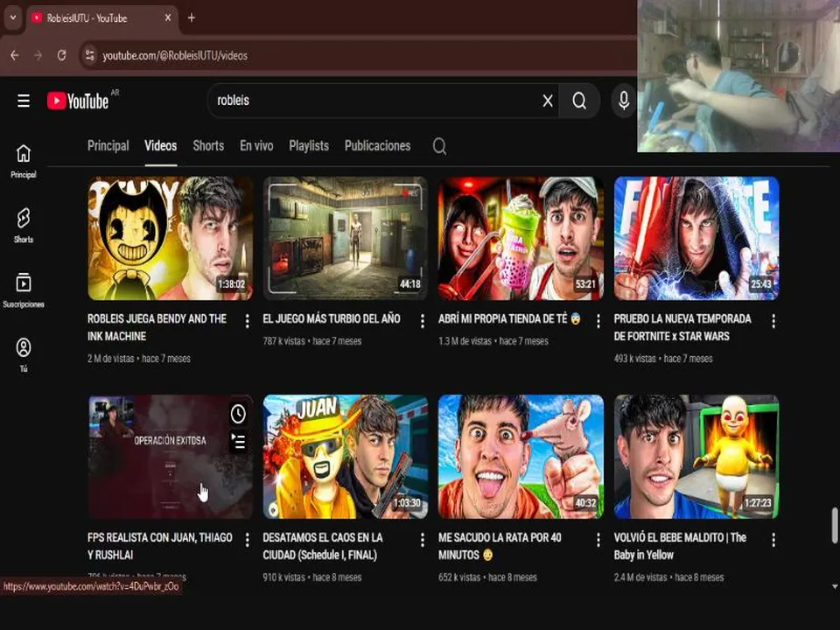Play the Fortnite Star Wars thumbnail
The width and height of the screenshot is (840, 630).
click(x=696, y=238)
